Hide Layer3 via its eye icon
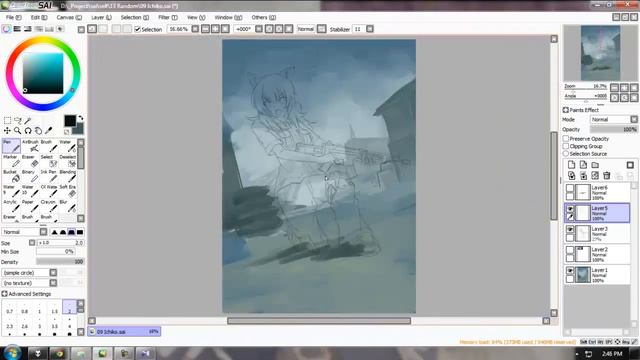Viewport: 640px width, 360px height. 570,229
